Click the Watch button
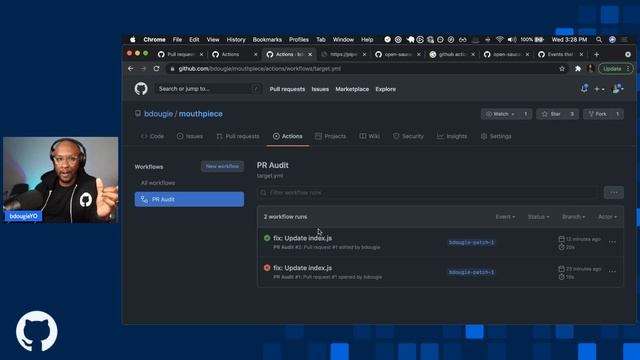 pos(500,114)
